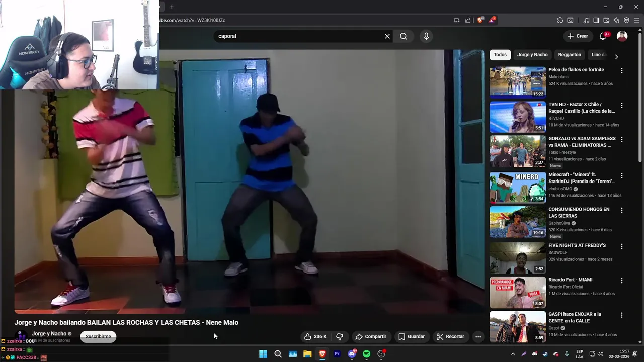The image size is (644, 362).
Task: Open more actions below the video
Action: coord(478,337)
